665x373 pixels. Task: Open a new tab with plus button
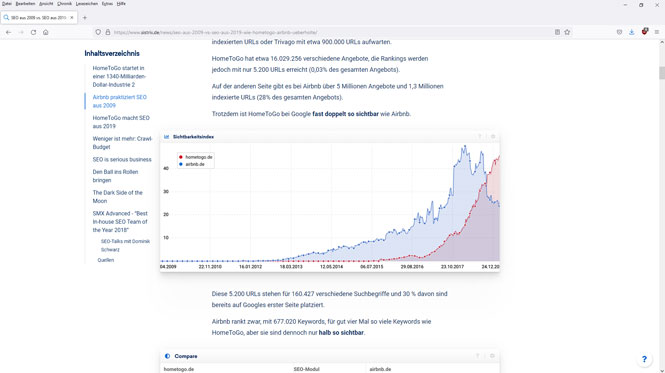(x=85, y=18)
